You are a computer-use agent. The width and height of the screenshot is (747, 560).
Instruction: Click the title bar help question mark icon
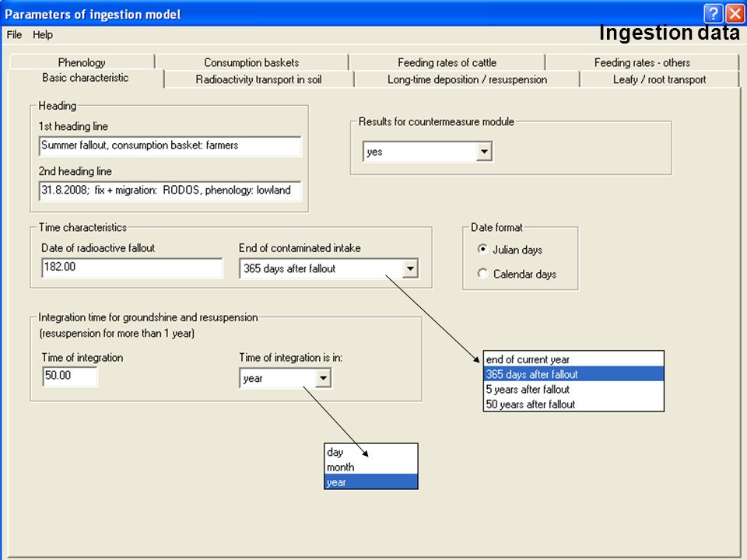click(714, 14)
